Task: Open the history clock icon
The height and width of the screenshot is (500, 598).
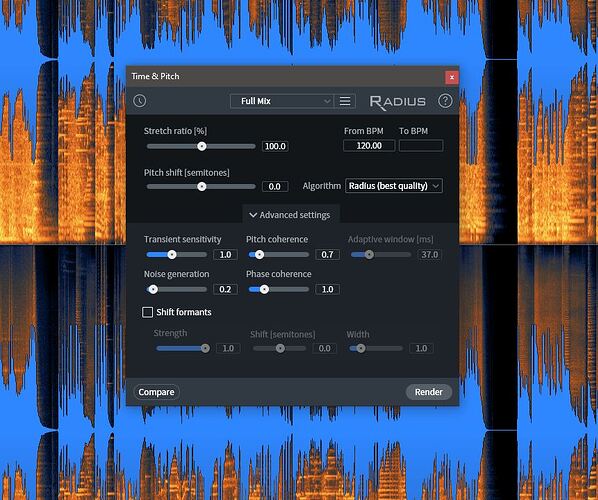Action: (140, 101)
